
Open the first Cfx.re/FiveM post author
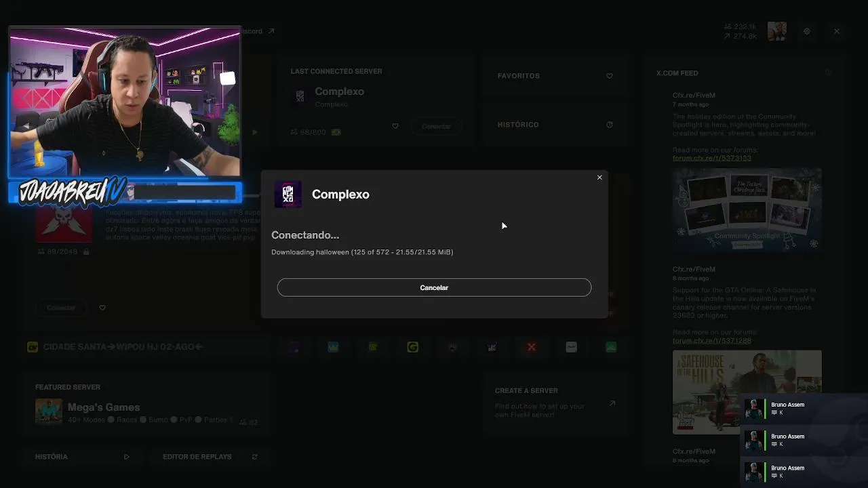[x=694, y=96]
